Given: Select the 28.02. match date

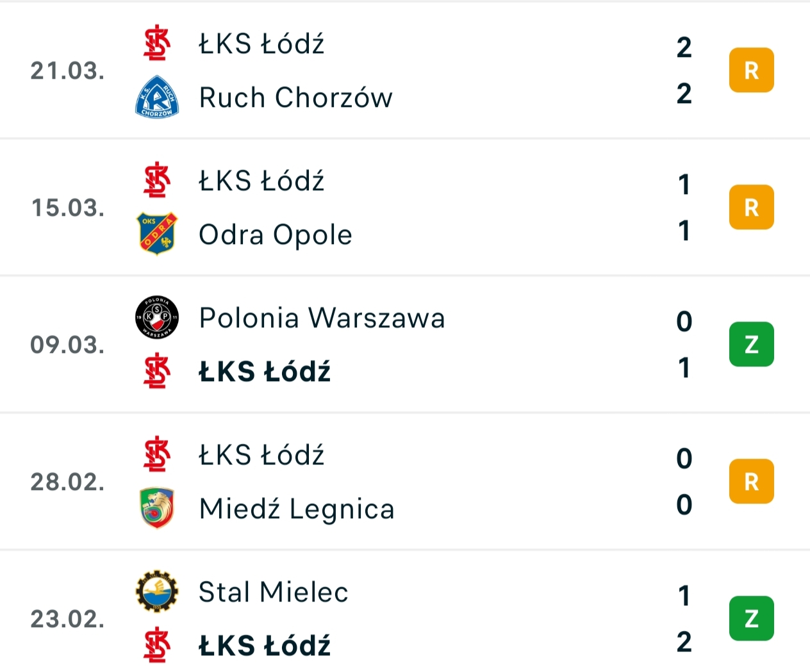Looking at the screenshot, I should (68, 482).
